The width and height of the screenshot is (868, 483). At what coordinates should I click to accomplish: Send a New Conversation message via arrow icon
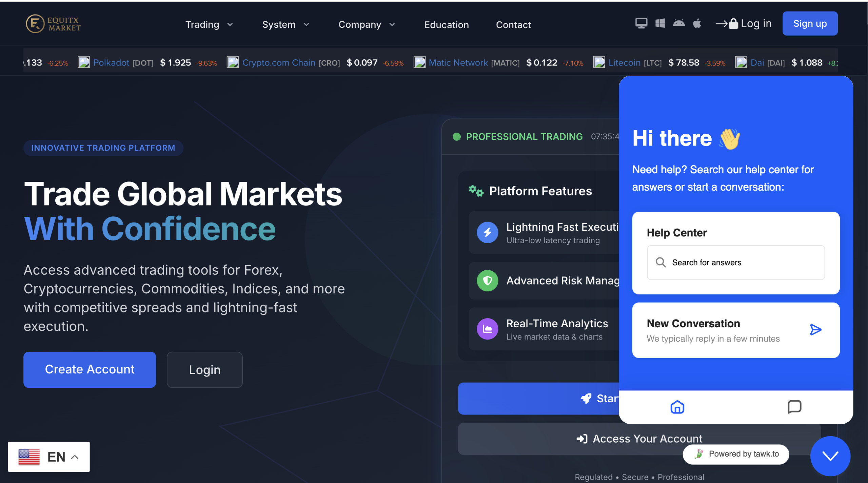pos(816,329)
